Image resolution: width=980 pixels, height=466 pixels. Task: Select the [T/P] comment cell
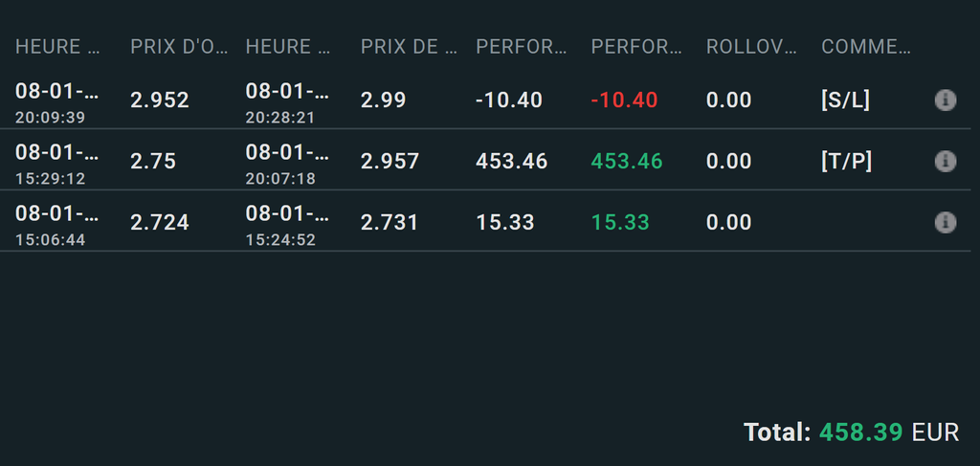point(846,161)
